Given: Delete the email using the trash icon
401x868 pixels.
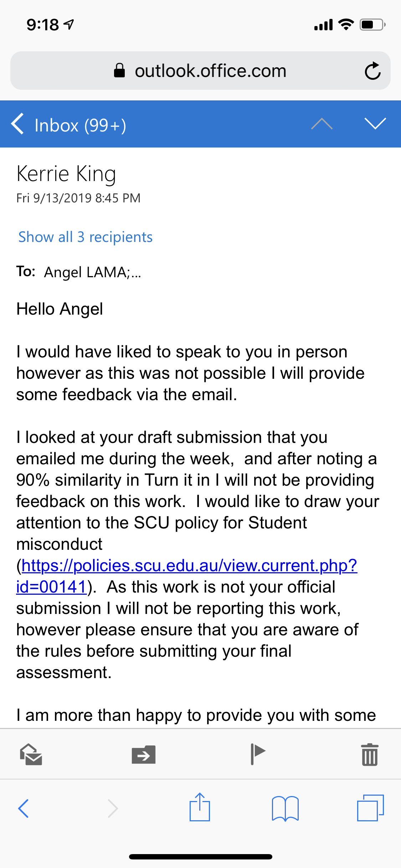Looking at the screenshot, I should (x=370, y=755).
